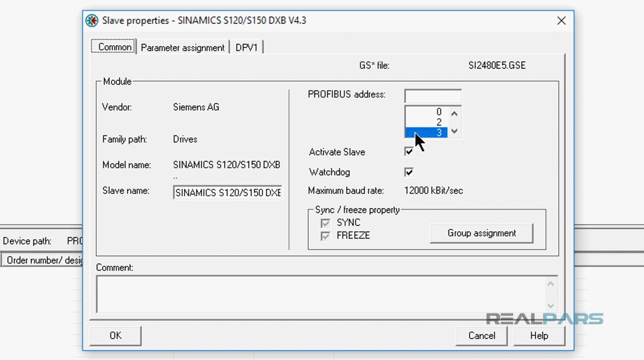Toggle the SYNC checkbox
This screenshot has height=360, width=644.
(x=325, y=223)
